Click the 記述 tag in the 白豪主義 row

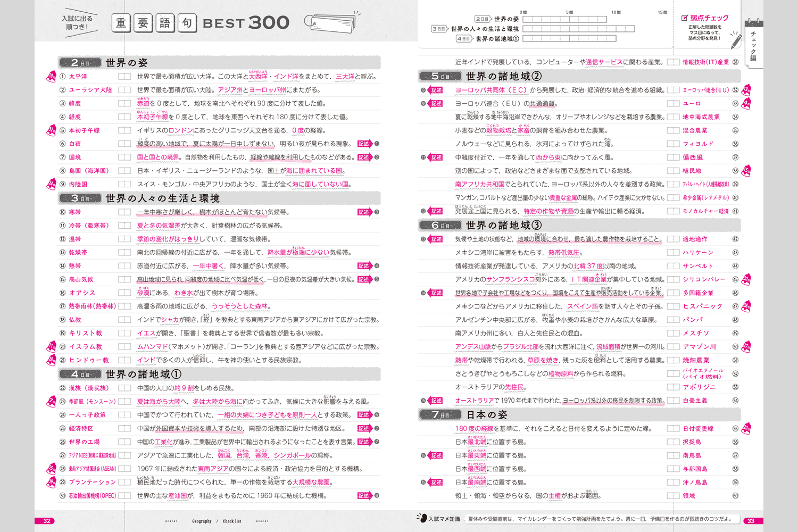436,401
